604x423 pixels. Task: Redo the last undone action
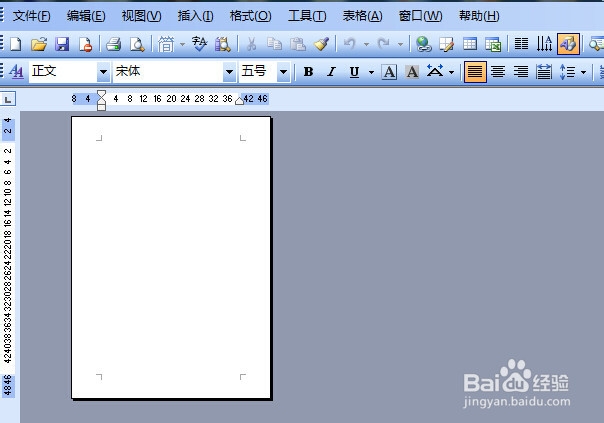(383, 44)
